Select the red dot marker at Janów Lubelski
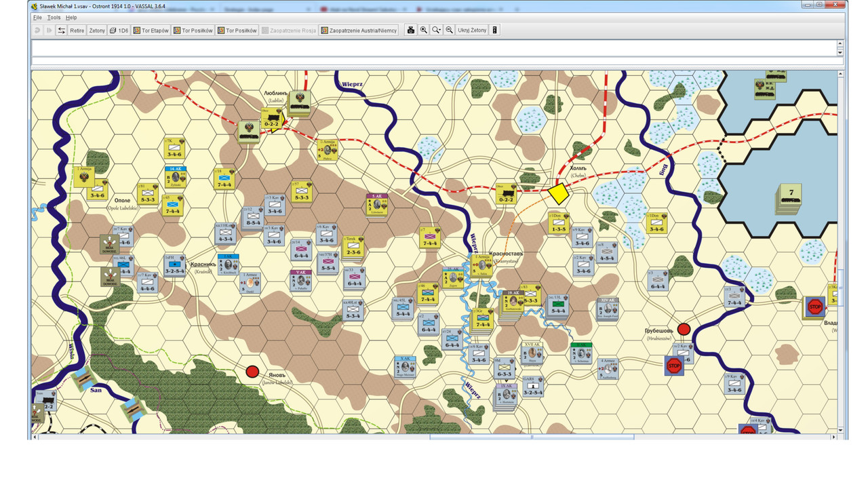This screenshot has height=491, width=868. coord(252,371)
